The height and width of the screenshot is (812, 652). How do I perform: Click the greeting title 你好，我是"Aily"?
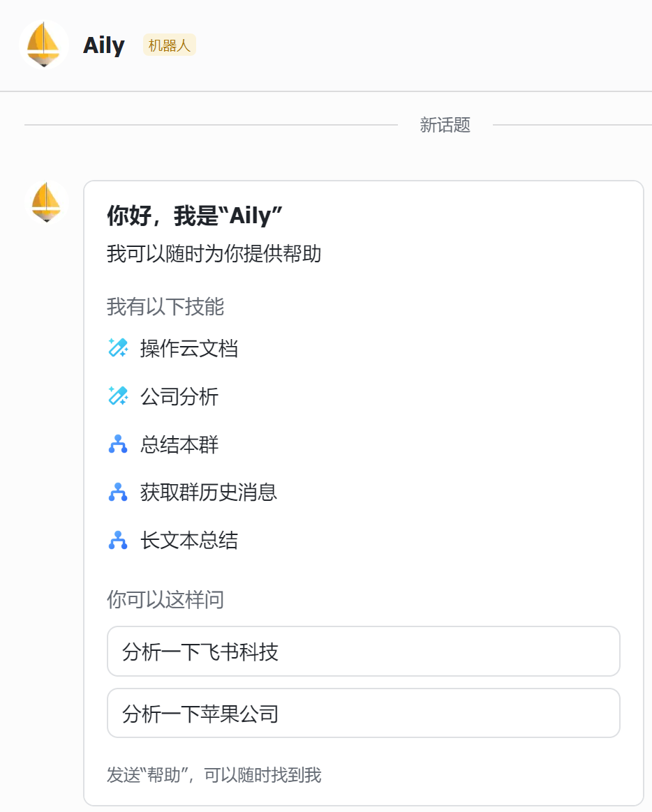(194, 216)
